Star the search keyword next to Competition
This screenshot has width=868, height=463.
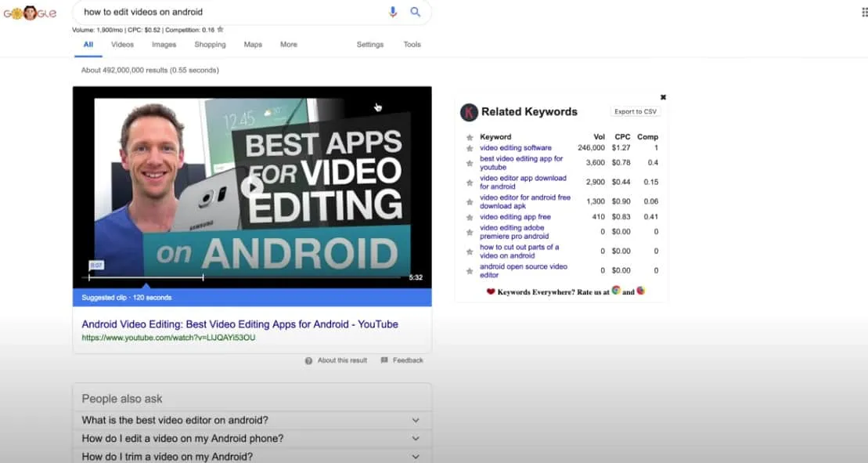[x=221, y=30]
